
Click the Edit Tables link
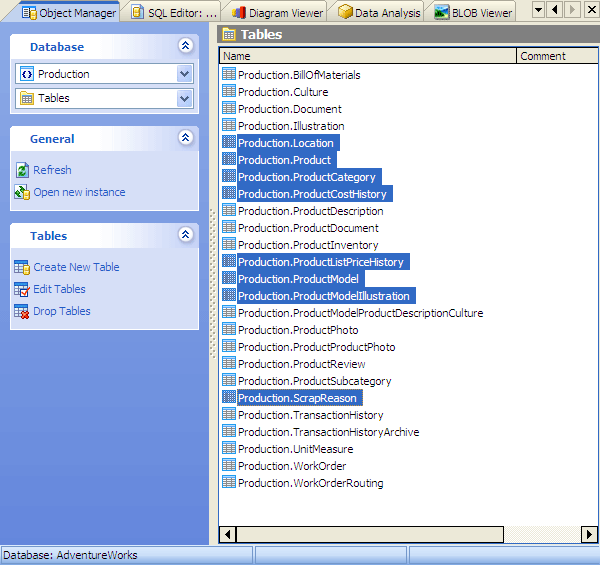pos(59,289)
